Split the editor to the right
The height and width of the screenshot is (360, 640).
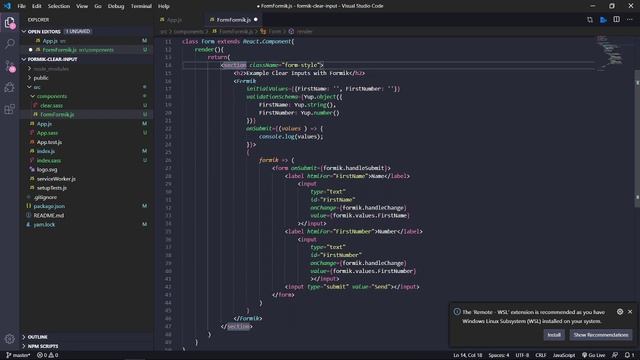point(616,20)
